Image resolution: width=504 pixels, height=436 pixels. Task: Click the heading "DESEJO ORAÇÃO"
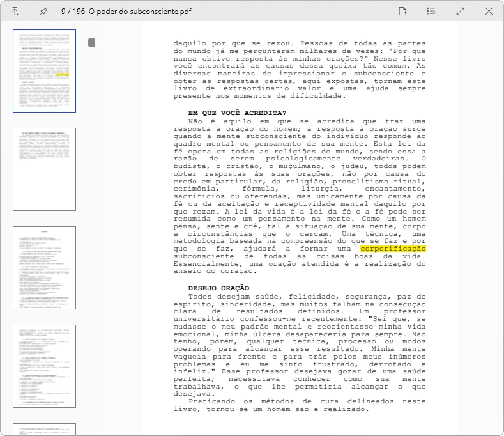pos(219,288)
